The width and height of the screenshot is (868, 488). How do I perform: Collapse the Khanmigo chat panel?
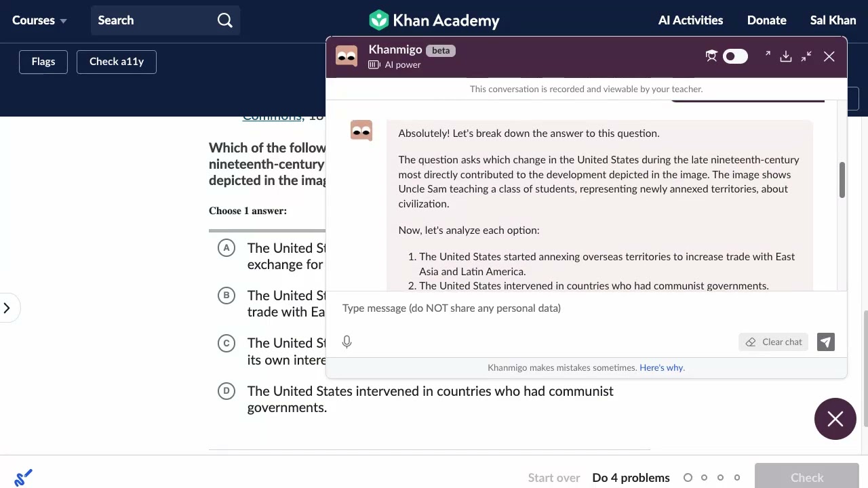point(806,57)
